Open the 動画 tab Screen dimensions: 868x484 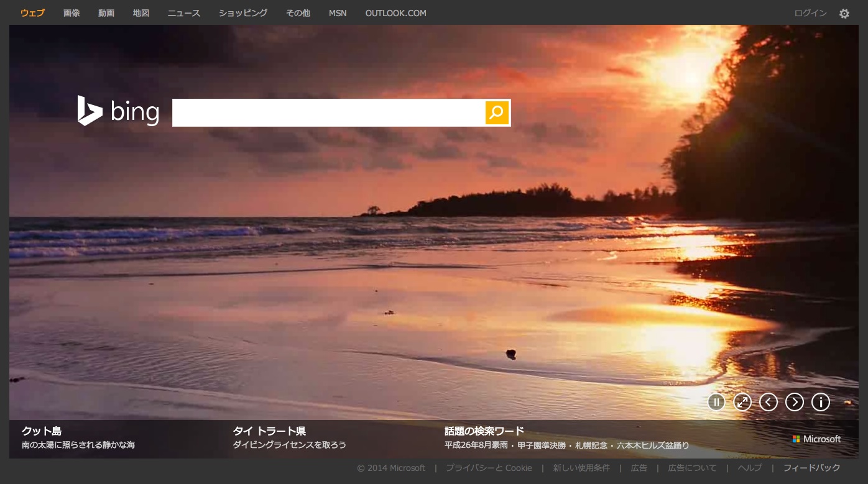(x=106, y=13)
